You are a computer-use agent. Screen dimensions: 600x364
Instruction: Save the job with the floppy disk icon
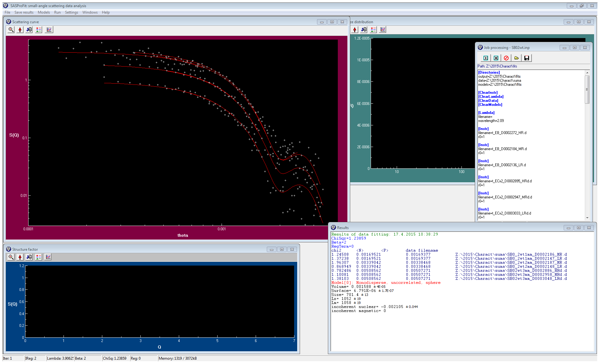coord(527,58)
